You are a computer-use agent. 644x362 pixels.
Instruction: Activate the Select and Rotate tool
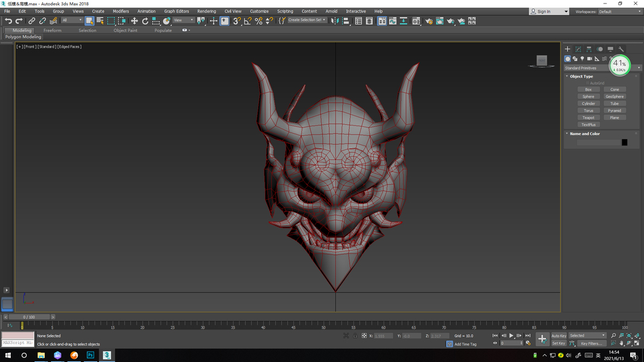pos(145,21)
